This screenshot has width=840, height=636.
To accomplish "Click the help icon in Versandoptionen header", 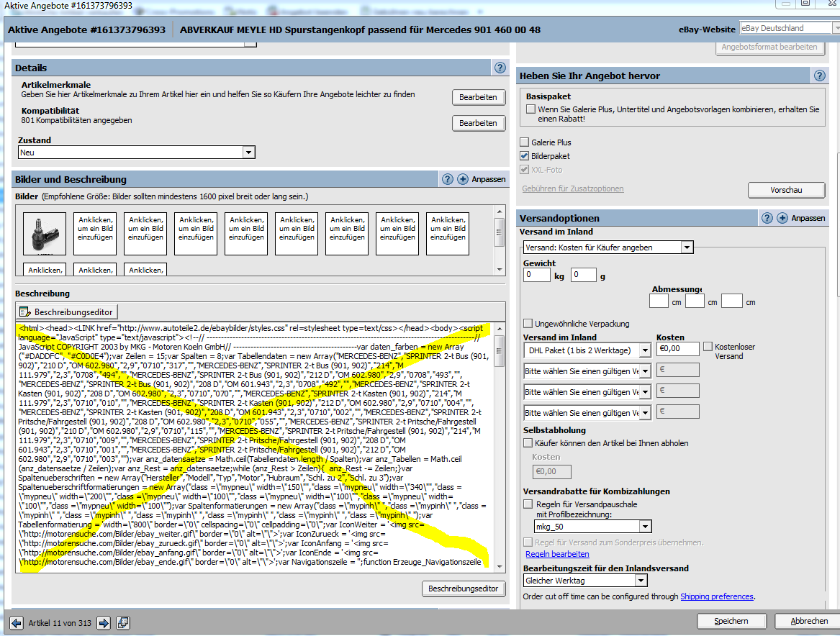I will tap(767, 218).
